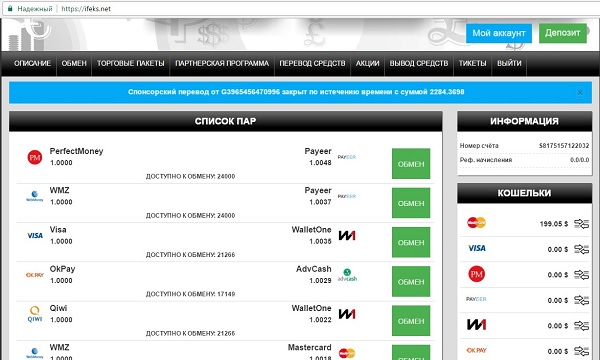Open ВЫВОД СРЕДСТВ menu
The image size is (600, 360).
[x=419, y=64]
